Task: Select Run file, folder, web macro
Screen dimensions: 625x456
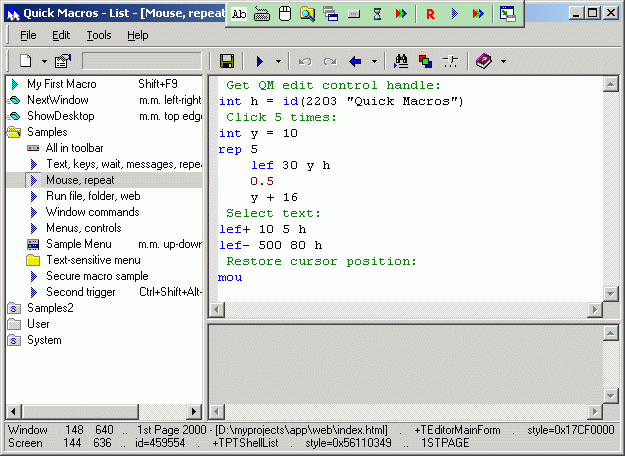Action: 93,196
